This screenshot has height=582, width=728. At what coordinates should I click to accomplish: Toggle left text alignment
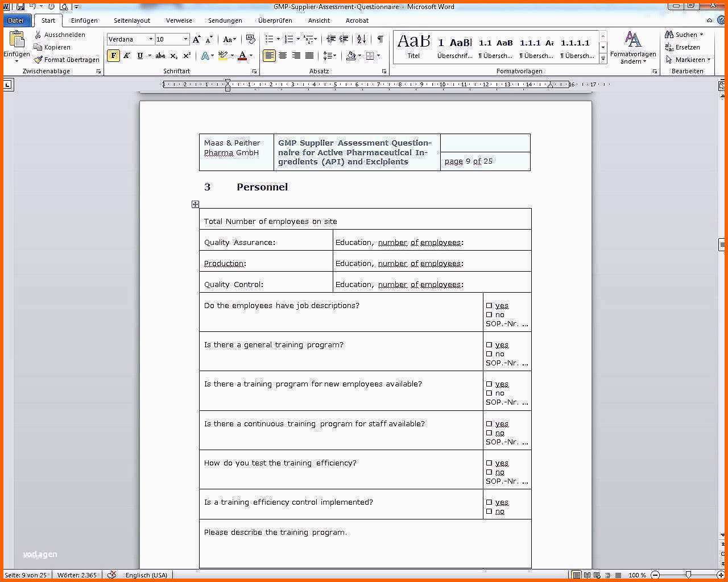[269, 56]
